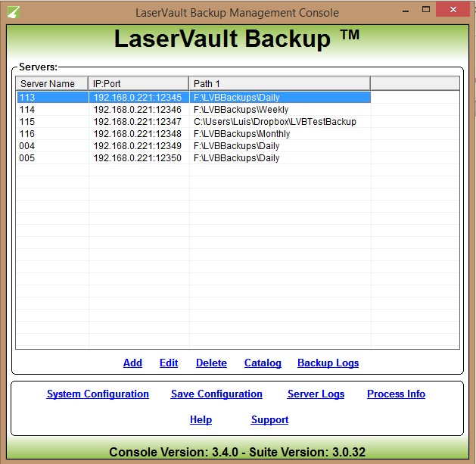Viewport: 476px width, 464px height.
Task: Click the Daily path on server 005 row
Action: (x=236, y=158)
